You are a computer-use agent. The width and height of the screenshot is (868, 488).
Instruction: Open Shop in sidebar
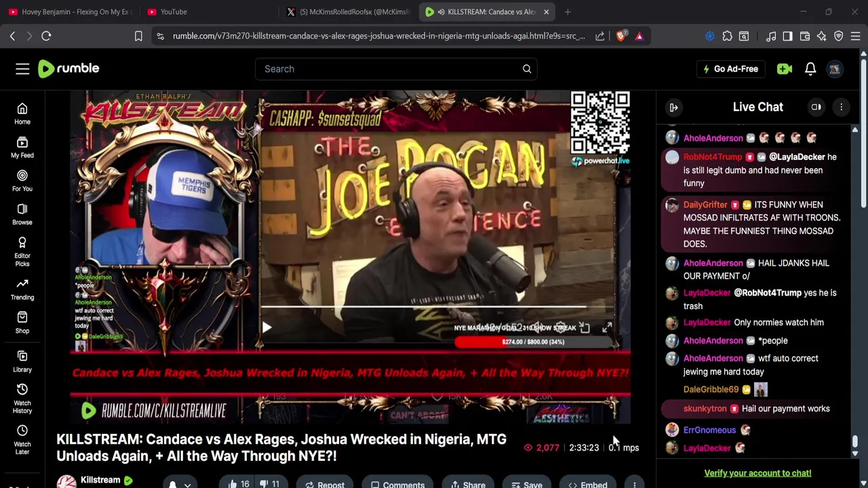coord(22,323)
